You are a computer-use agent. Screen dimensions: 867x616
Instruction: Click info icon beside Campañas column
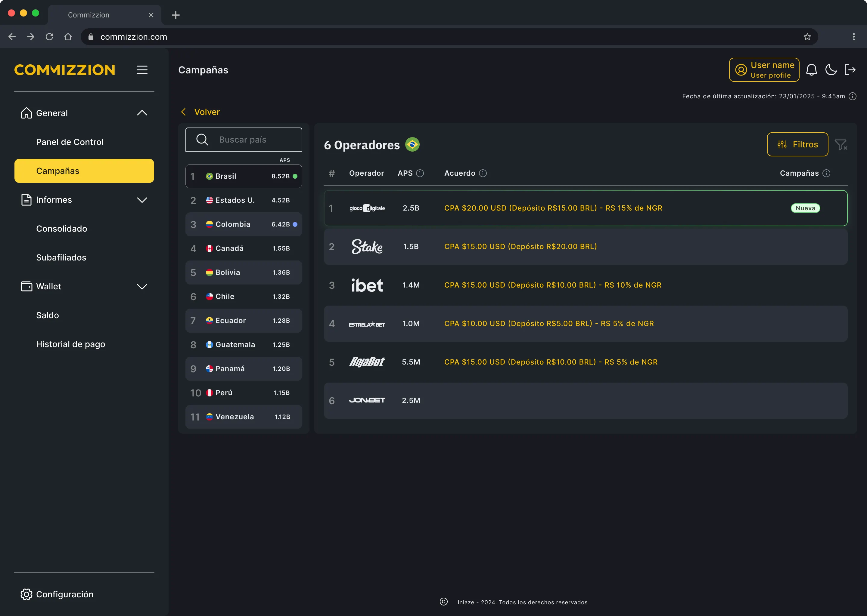pyautogui.click(x=826, y=173)
